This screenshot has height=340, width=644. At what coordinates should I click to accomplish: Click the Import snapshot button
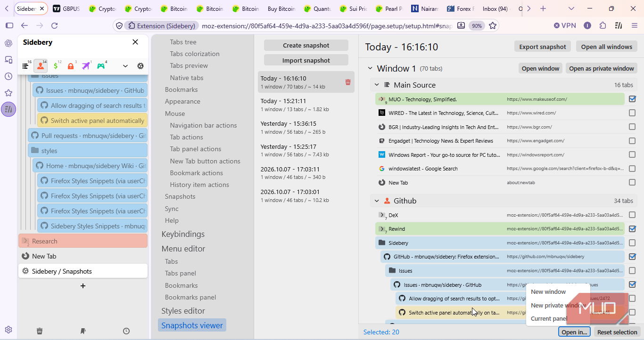coord(306,60)
